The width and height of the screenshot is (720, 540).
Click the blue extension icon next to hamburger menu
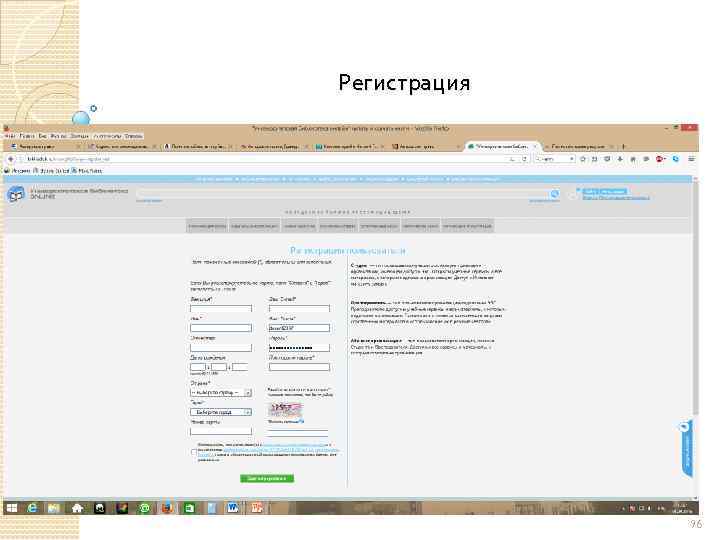676,159
